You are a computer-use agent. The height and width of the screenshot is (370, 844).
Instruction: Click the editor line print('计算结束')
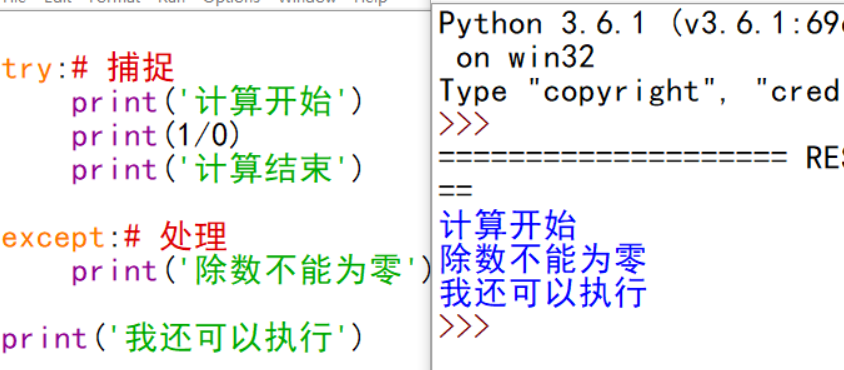point(218,170)
